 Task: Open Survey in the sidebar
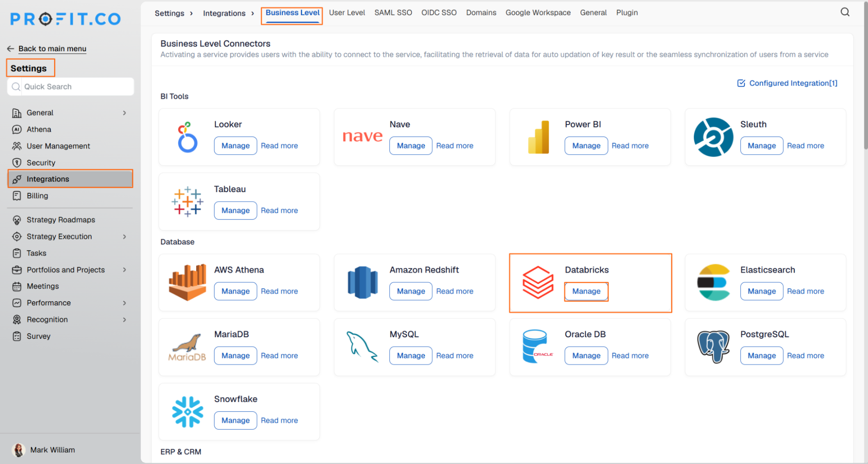click(38, 336)
